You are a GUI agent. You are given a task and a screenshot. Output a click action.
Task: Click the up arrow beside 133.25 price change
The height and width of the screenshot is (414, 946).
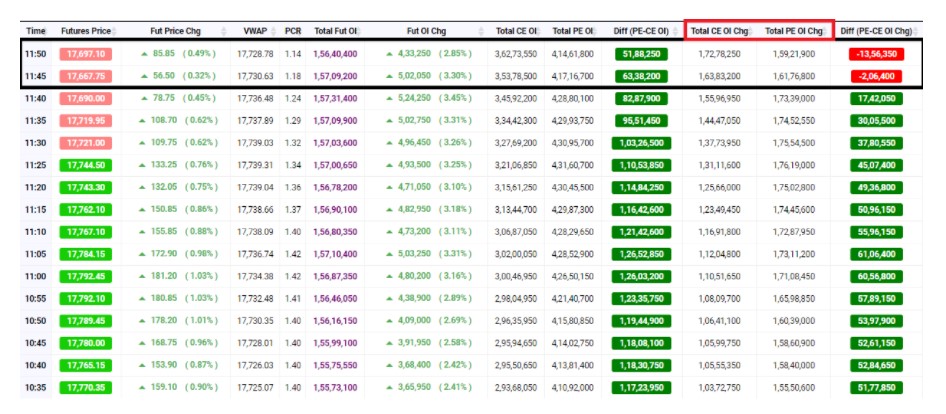[x=141, y=164]
